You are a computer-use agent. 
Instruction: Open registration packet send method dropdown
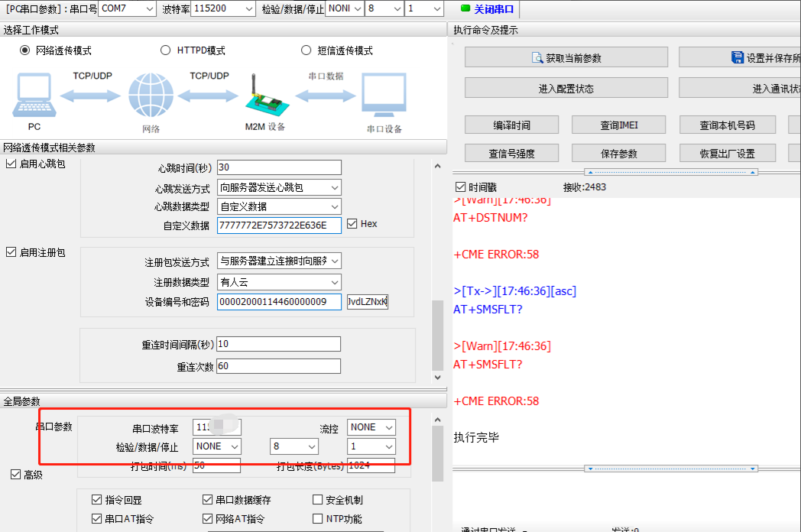point(279,261)
